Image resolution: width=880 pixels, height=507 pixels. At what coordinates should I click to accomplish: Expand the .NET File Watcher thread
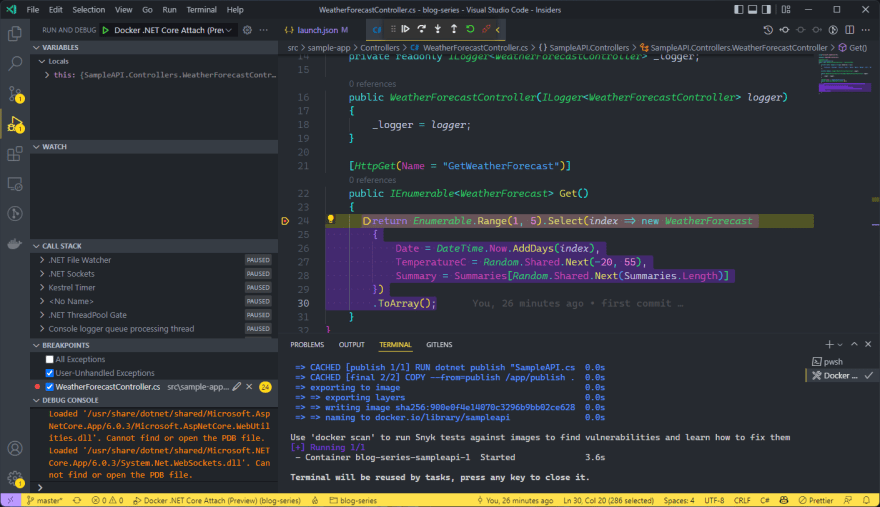click(x=42, y=260)
